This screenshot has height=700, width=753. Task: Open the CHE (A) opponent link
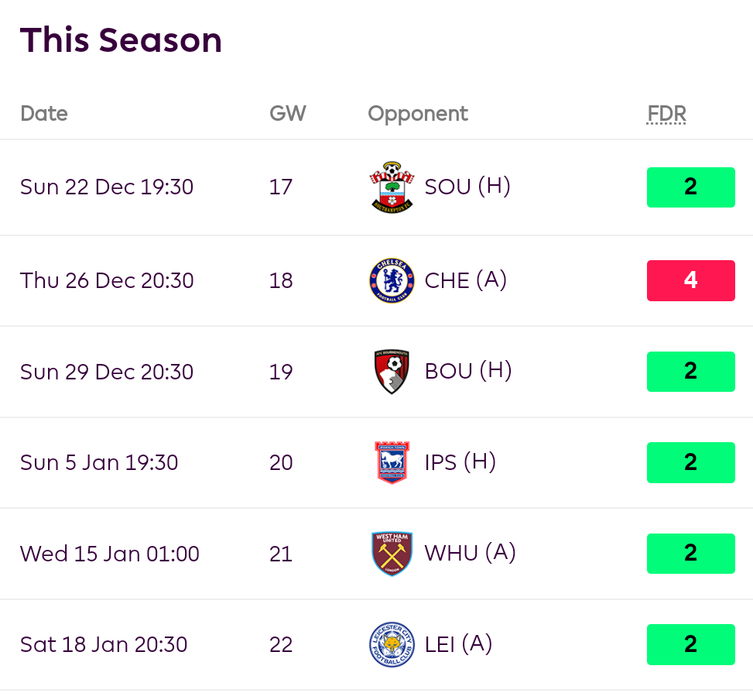coord(465,280)
